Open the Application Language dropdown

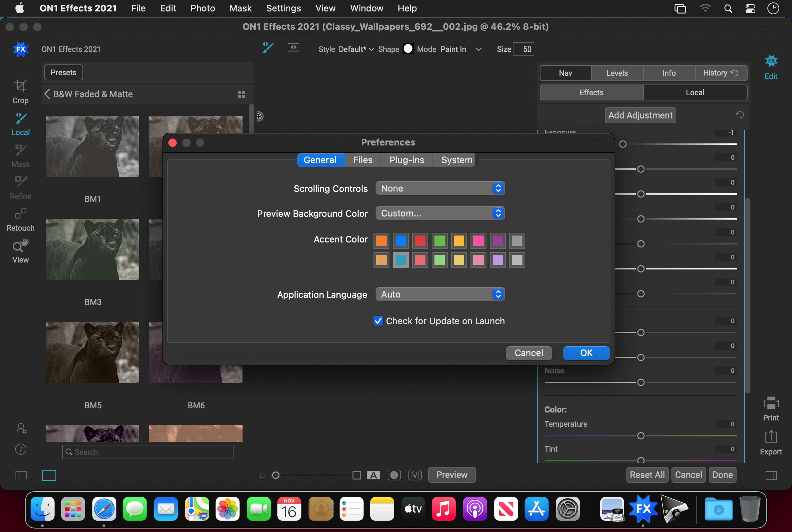pos(440,294)
